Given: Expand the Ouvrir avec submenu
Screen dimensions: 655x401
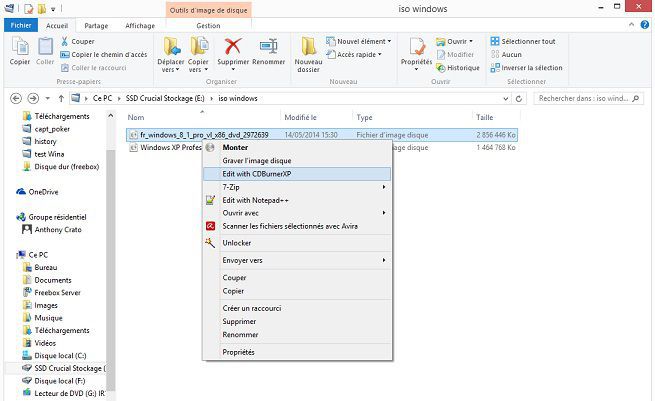Looking at the screenshot, I should point(297,213).
